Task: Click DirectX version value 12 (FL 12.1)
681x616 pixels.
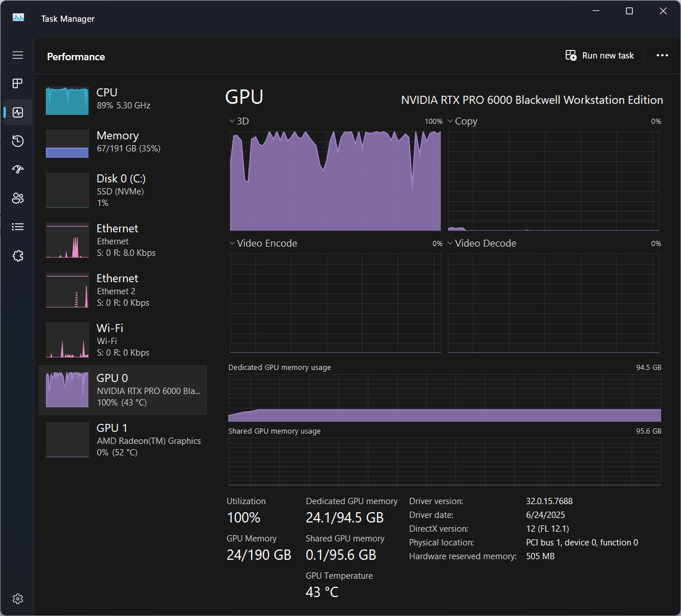Action: (547, 529)
